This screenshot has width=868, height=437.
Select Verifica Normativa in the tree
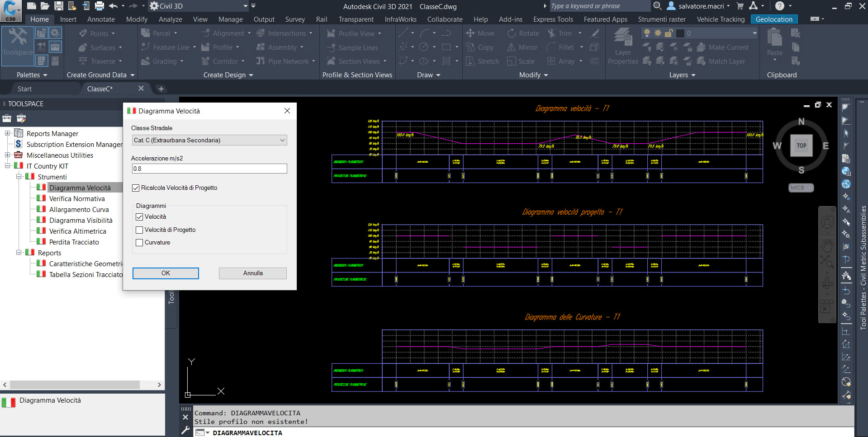77,199
